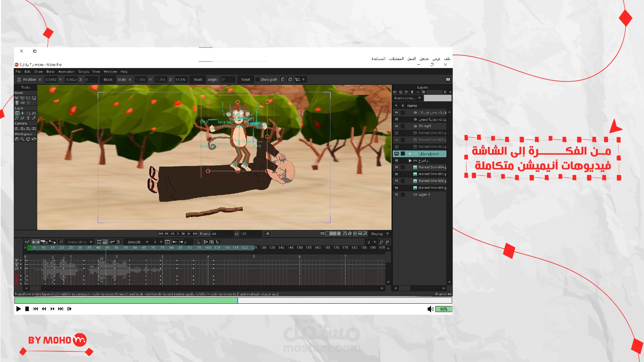
Task: Enable the Show path checkbox
Action: pos(257,79)
